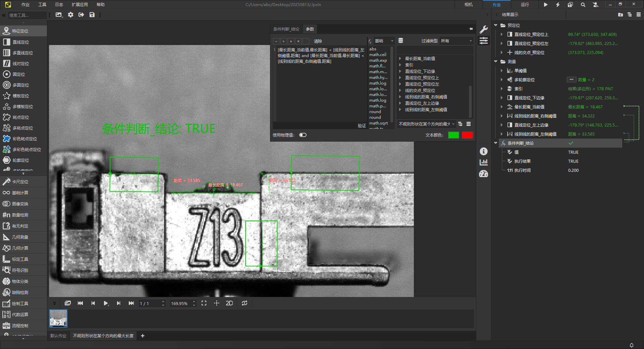Select the 特征定位 tool category
Viewport: 644px width, 349px height.
click(20, 31)
